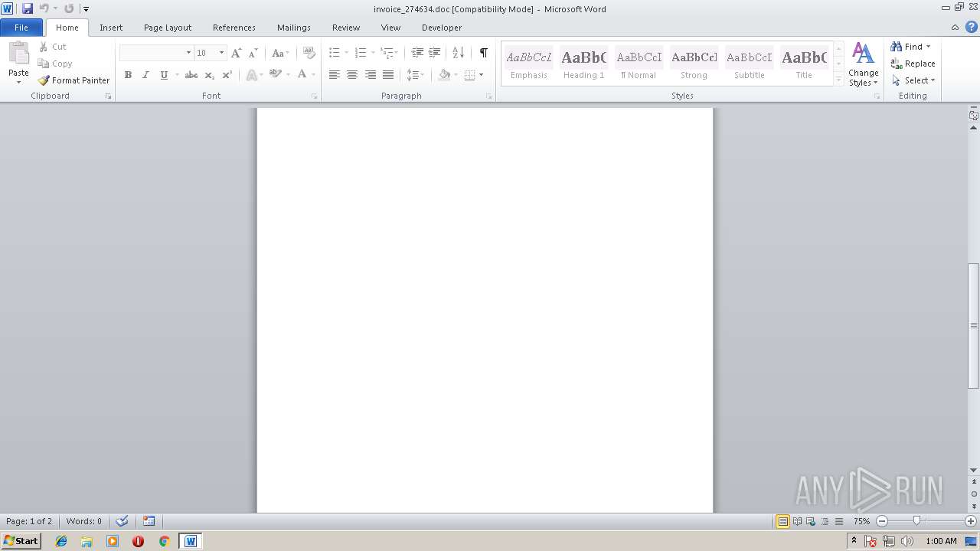Viewport: 980px width, 551px height.
Task: Switch to the References tab
Action: [x=234, y=28]
